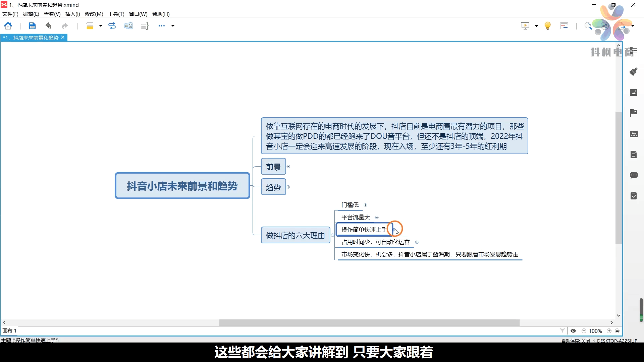Open the more-tools ellipsis icon
Image resolution: width=644 pixels, height=362 pixels.
pos(162,26)
